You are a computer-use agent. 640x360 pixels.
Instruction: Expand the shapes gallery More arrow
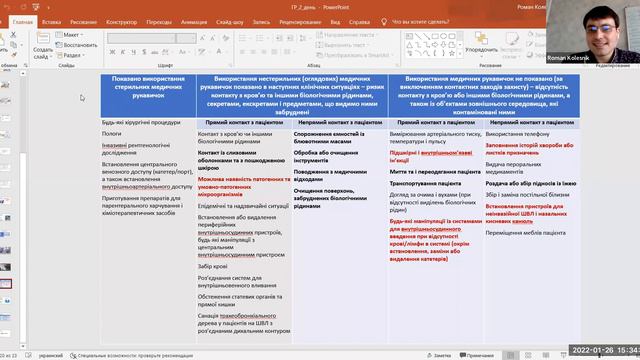tap(460, 53)
